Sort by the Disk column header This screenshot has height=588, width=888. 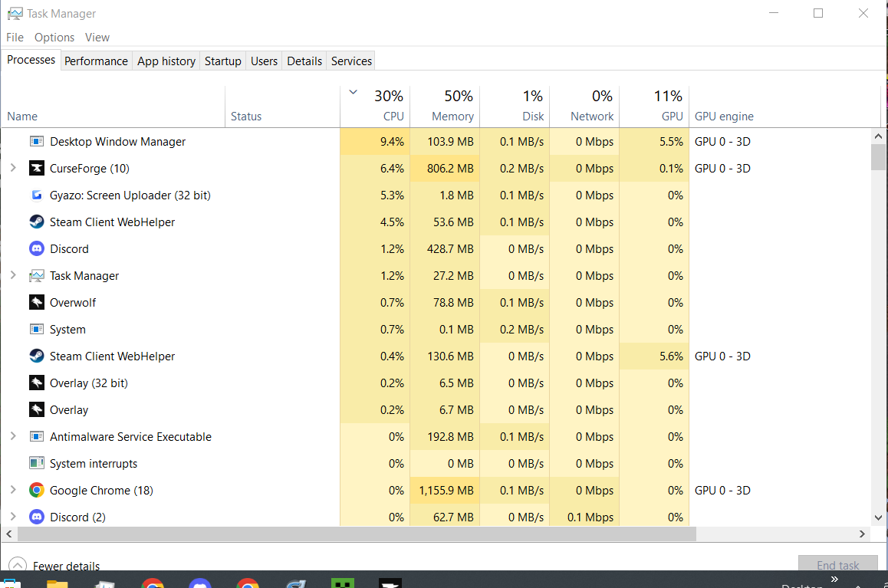coord(515,107)
